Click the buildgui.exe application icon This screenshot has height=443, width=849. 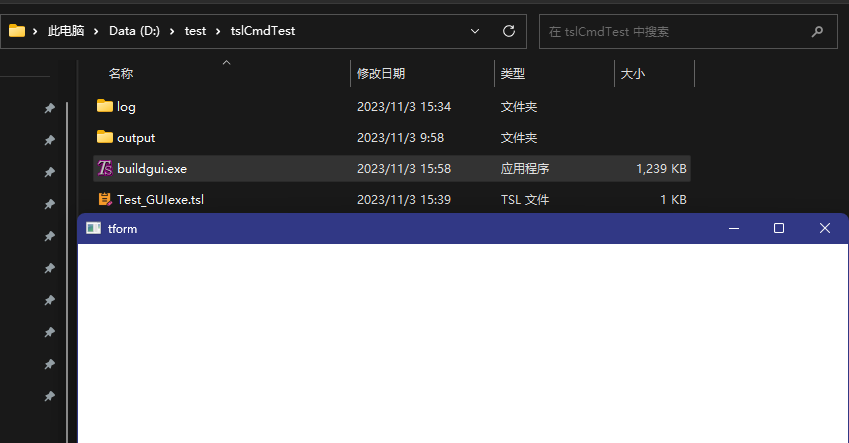(105, 168)
